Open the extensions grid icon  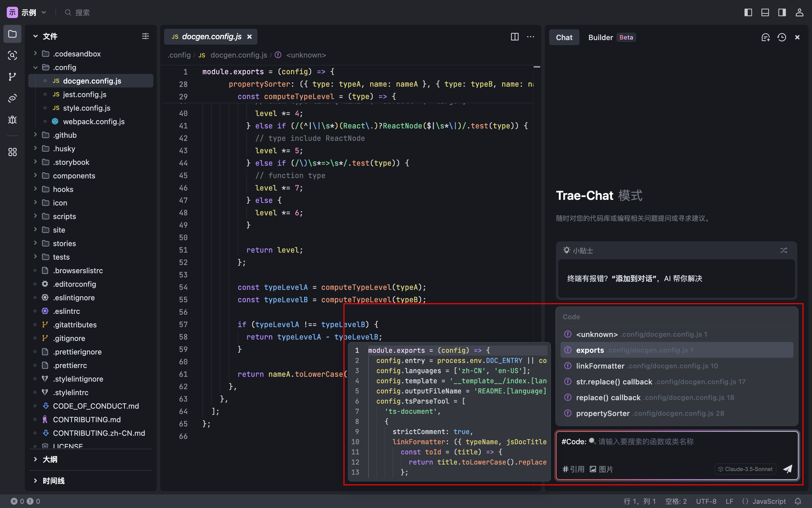point(12,152)
